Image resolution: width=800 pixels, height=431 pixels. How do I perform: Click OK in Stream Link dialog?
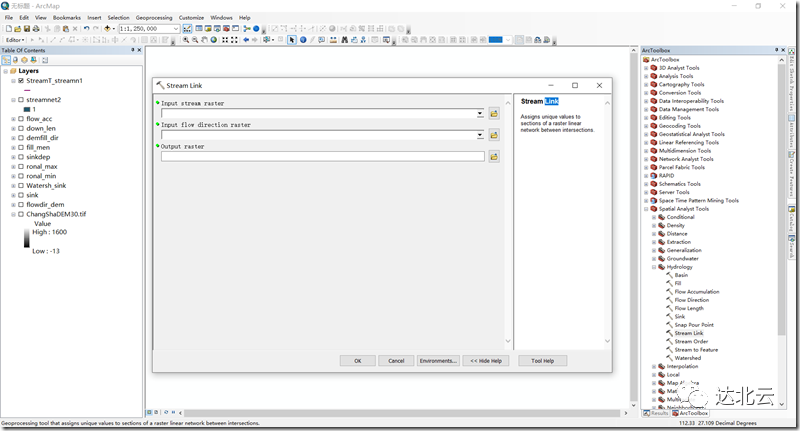point(358,361)
